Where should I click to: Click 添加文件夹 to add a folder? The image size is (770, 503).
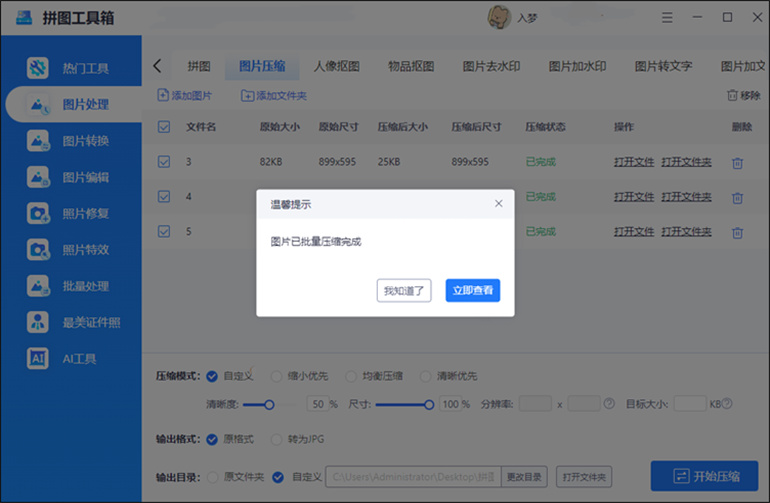point(274,95)
